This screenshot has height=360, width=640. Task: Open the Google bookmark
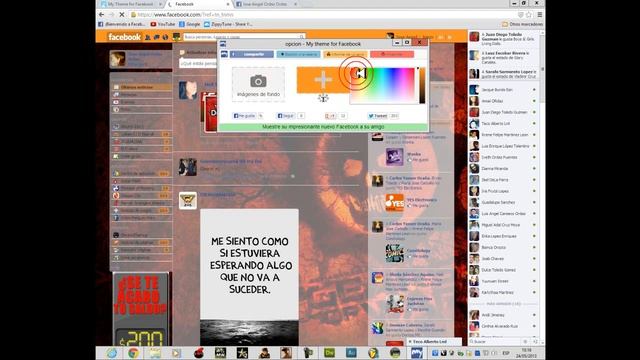tap(190, 24)
